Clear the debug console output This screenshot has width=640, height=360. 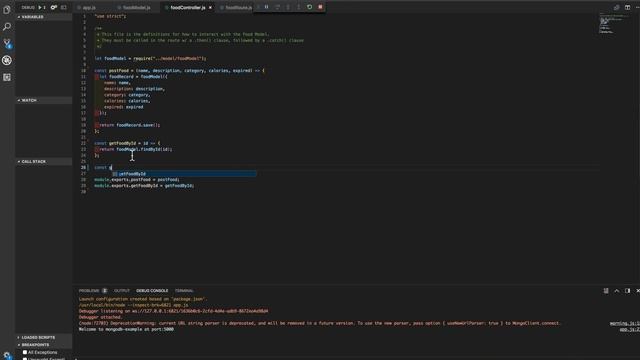click(x=606, y=291)
